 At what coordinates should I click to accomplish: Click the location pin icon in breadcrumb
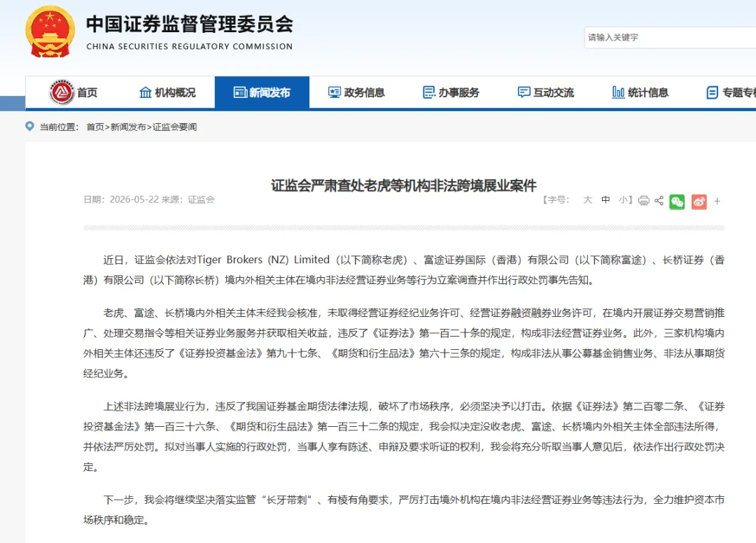click(30, 126)
